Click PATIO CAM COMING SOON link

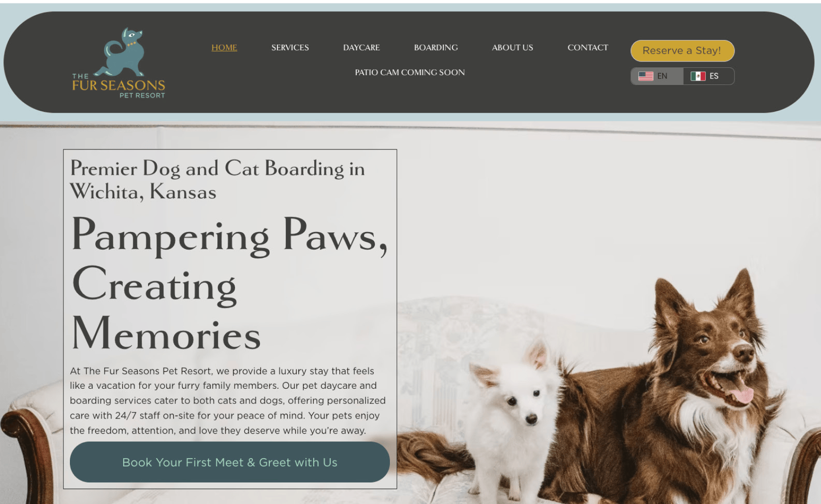click(x=410, y=72)
